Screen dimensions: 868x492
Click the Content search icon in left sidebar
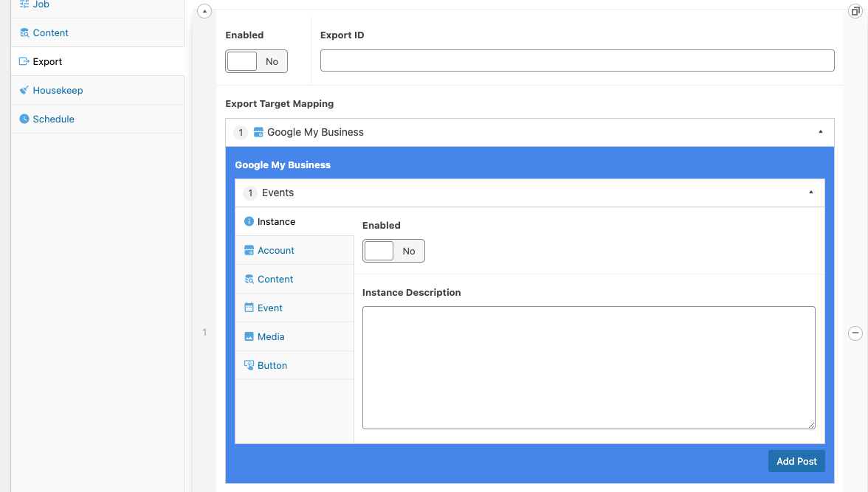pos(24,32)
